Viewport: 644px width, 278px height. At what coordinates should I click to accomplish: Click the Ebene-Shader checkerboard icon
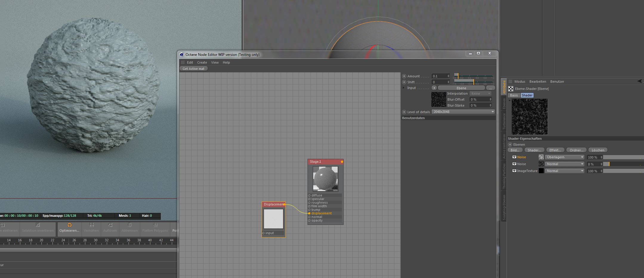click(511, 89)
